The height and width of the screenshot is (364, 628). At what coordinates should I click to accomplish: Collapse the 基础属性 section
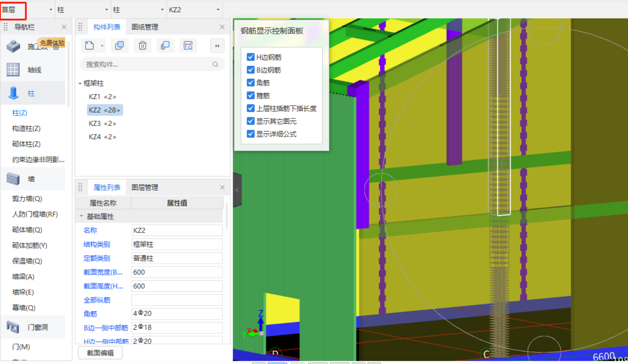(x=82, y=217)
